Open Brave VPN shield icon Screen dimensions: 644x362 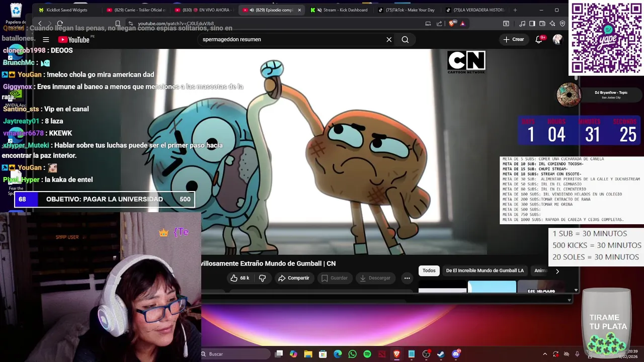pyautogui.click(x=562, y=24)
